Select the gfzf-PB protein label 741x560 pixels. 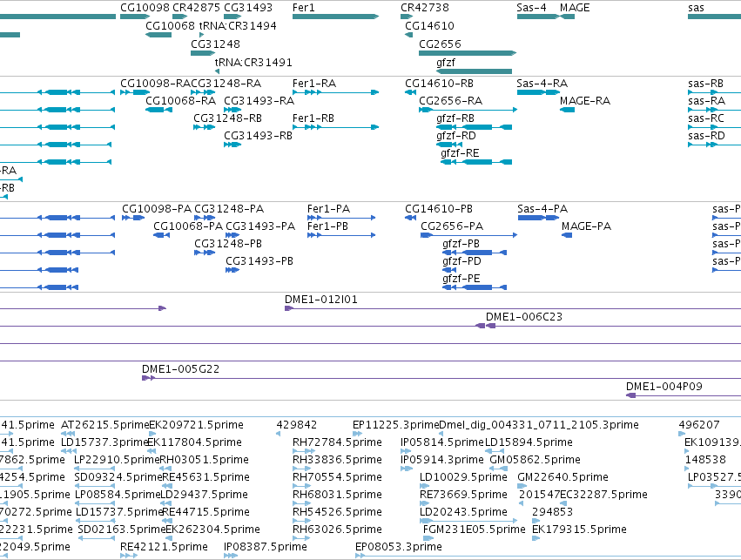point(461,244)
